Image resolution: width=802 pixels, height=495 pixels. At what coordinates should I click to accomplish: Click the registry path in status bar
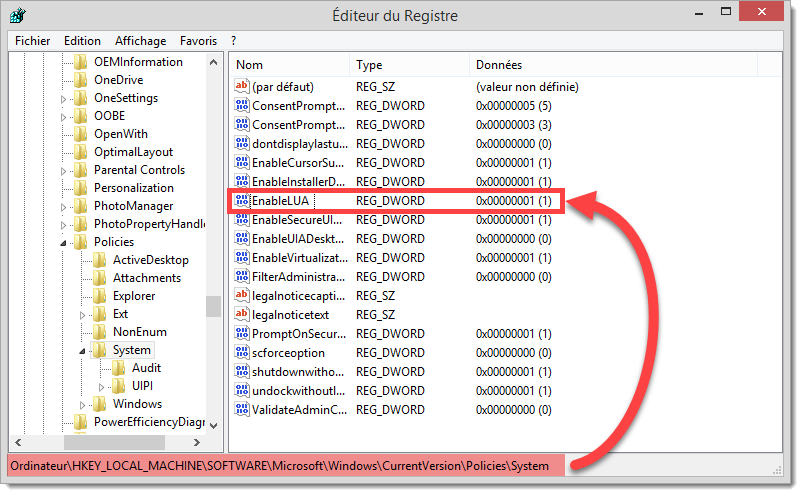(x=279, y=466)
